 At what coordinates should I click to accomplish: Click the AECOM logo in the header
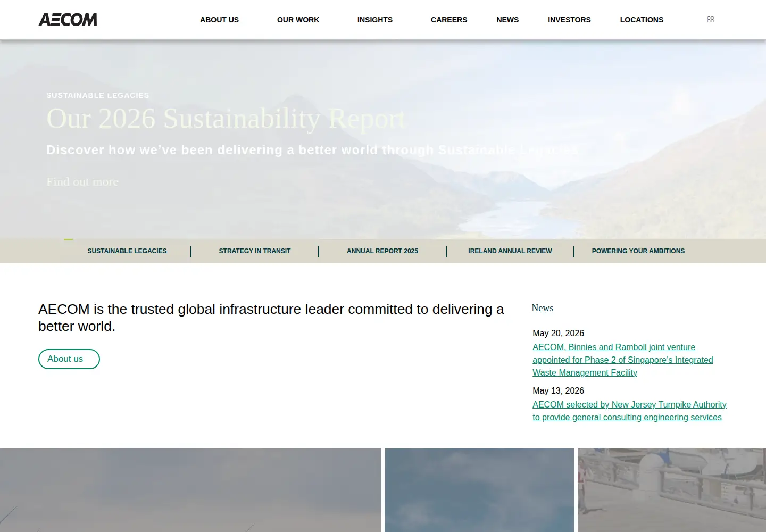click(68, 20)
